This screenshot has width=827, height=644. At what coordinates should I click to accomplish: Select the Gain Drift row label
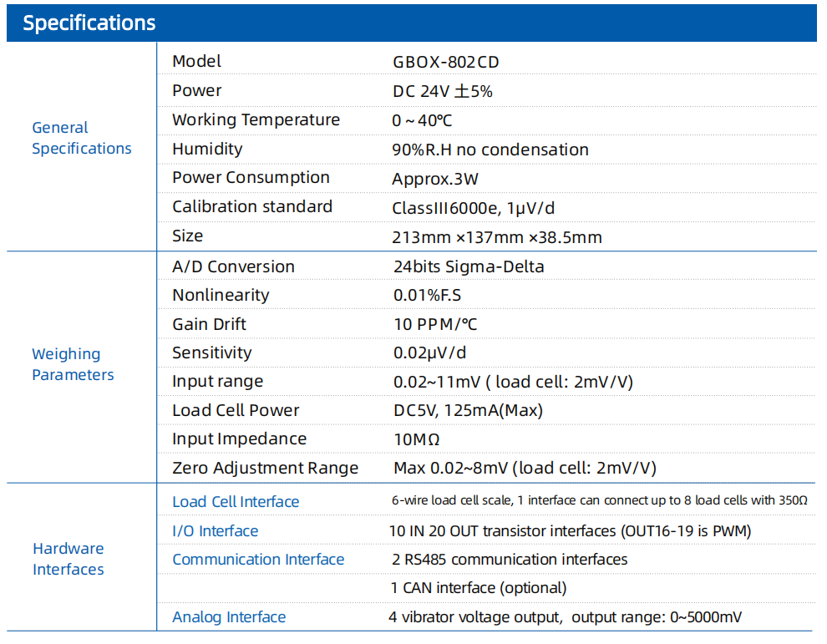click(x=210, y=324)
